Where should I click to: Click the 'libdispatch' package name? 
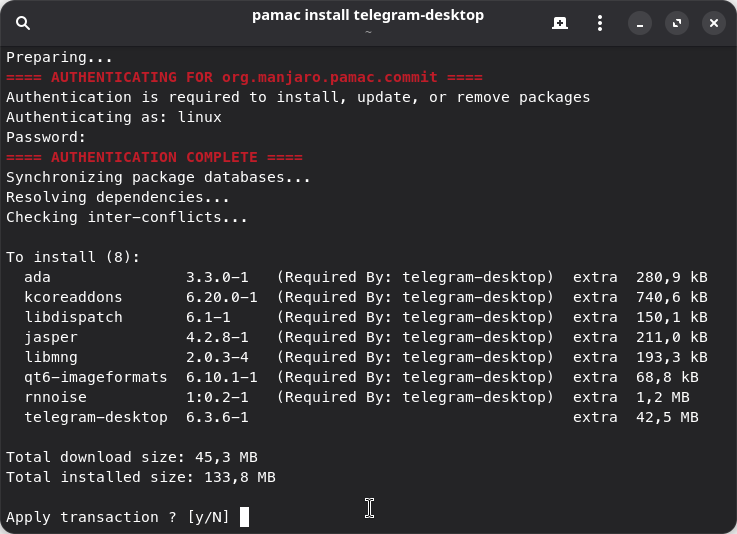74,317
